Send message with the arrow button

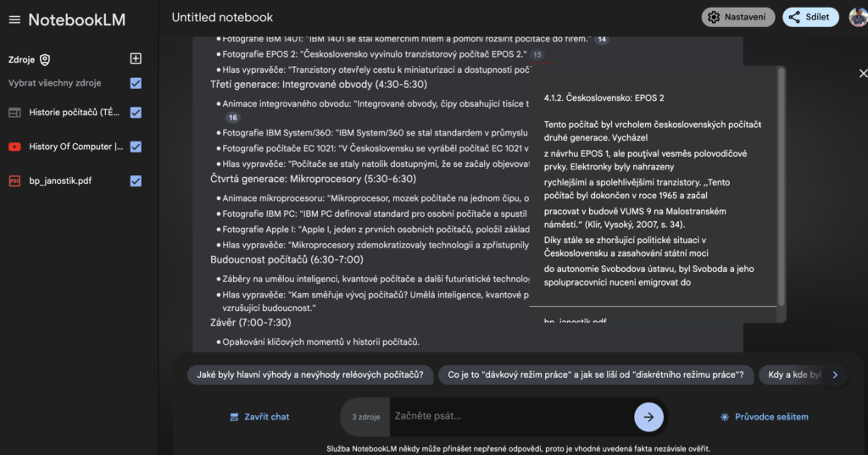(648, 417)
